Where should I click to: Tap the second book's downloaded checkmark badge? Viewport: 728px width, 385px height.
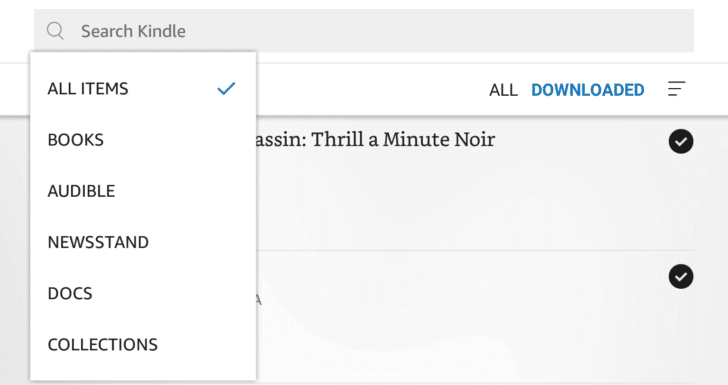pyautogui.click(x=681, y=276)
